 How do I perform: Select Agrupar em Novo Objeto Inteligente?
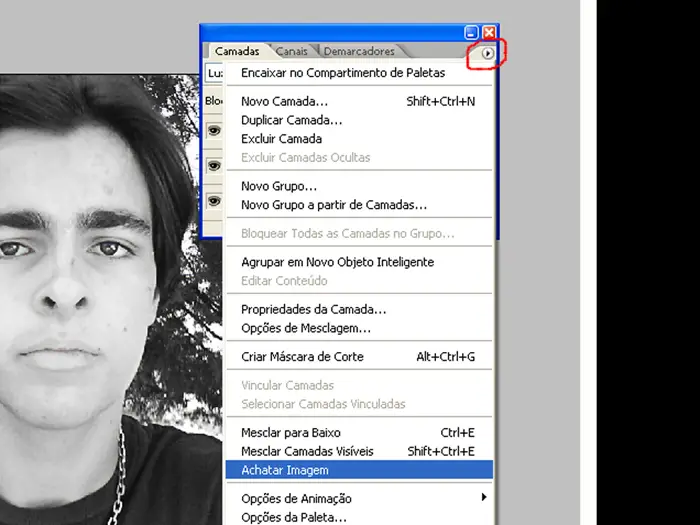pos(337,262)
